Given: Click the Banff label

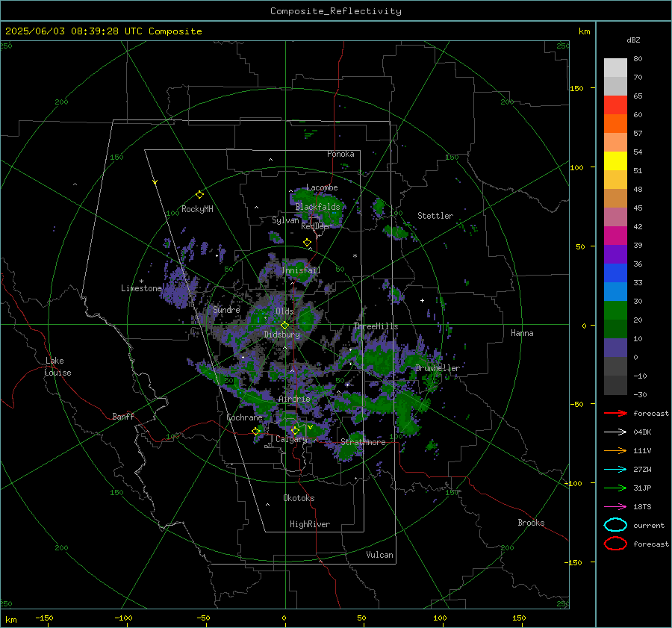Looking at the screenshot, I should point(123,416).
